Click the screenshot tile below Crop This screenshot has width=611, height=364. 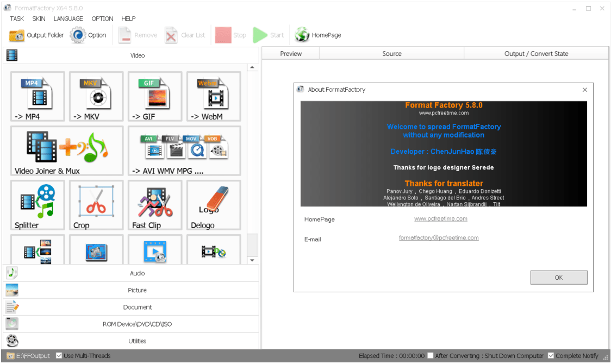coord(96,249)
